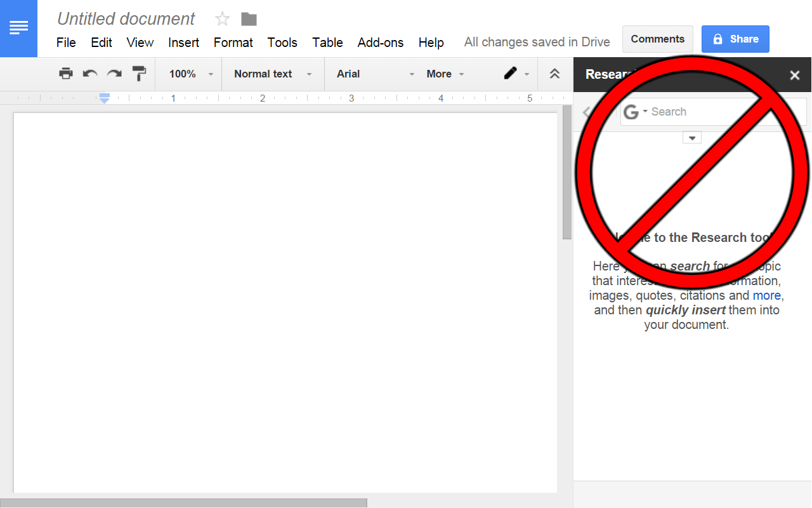Expand the Research panel settings arrow
This screenshot has width=812, height=508.
tap(692, 138)
